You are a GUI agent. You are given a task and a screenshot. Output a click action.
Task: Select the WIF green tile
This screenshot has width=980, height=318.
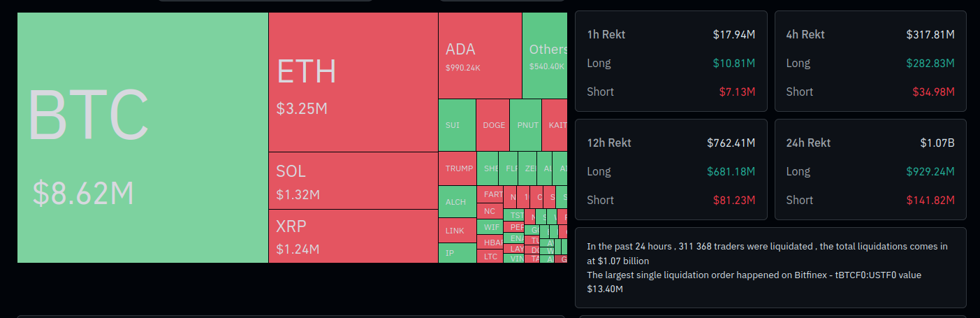[x=490, y=226]
